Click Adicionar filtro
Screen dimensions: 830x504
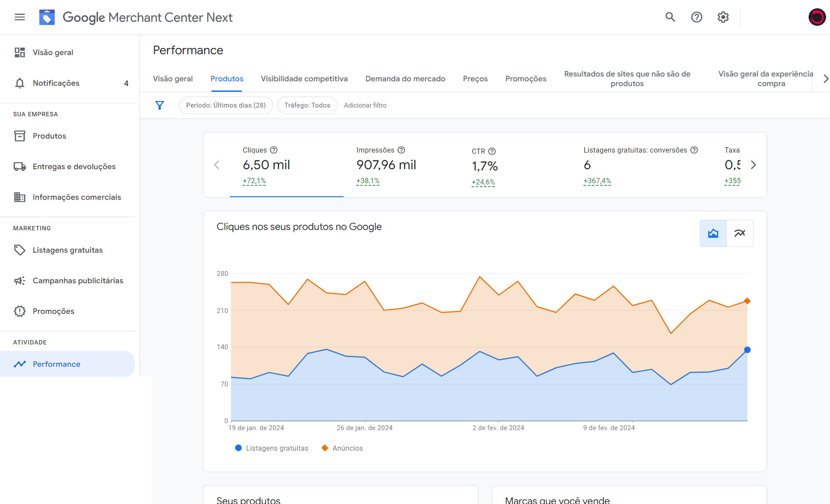[365, 105]
